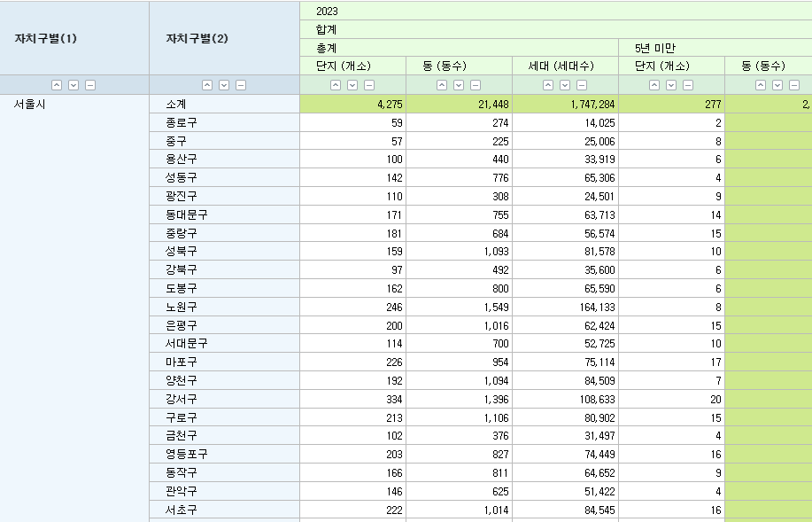Viewport: 812px width, 522px height.
Task: Reset sort on 총계 동 (동수) column
Action: pyautogui.click(x=476, y=85)
